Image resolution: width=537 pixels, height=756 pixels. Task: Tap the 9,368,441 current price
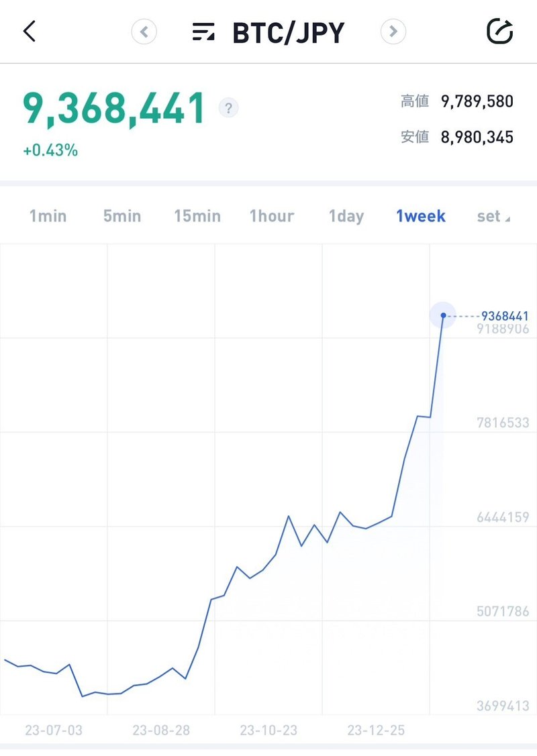(x=114, y=109)
